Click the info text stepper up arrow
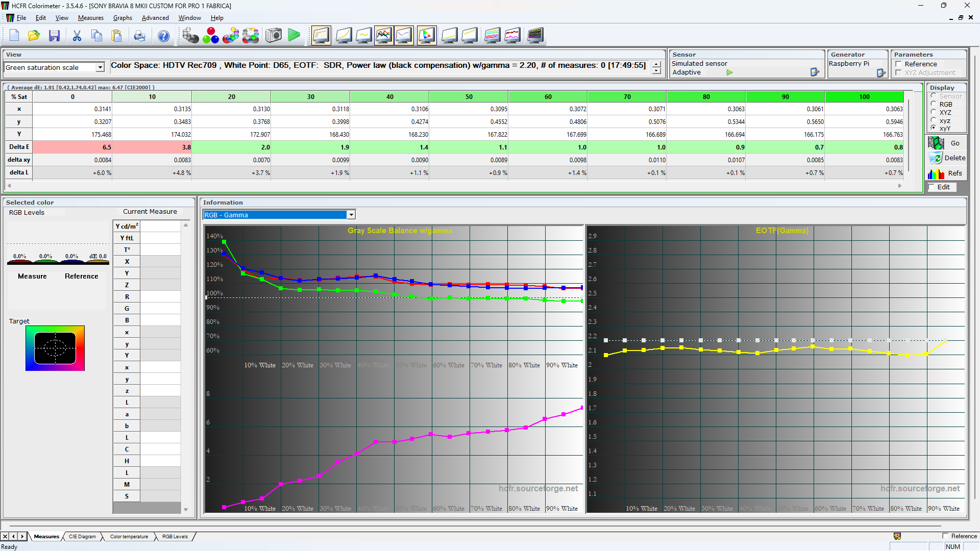 pos(657,64)
